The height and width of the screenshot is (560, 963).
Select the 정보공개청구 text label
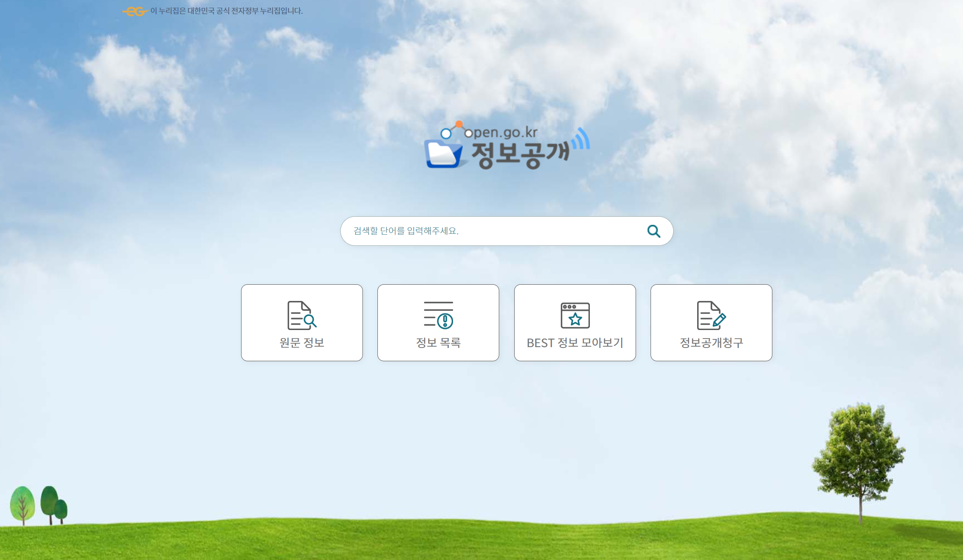pos(711,343)
